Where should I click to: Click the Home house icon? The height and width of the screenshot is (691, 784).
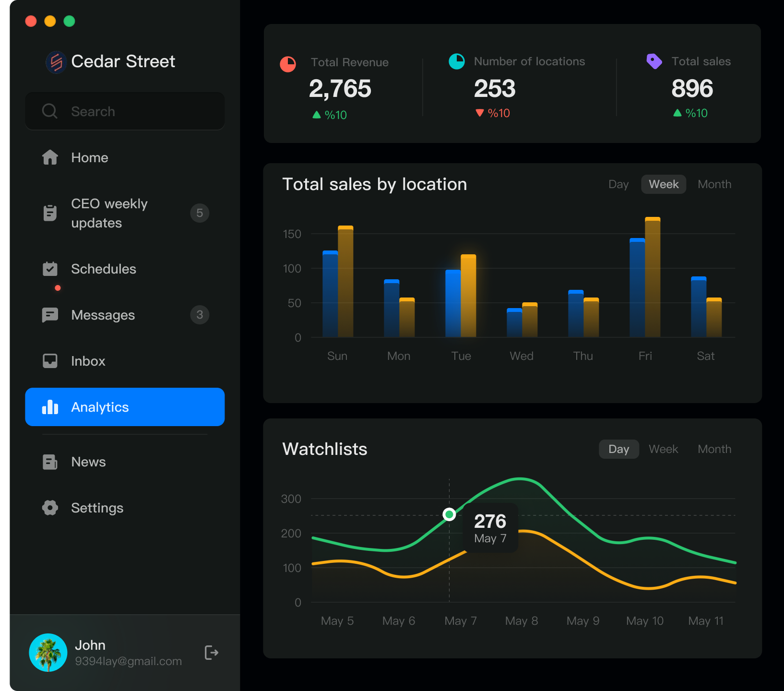click(50, 157)
